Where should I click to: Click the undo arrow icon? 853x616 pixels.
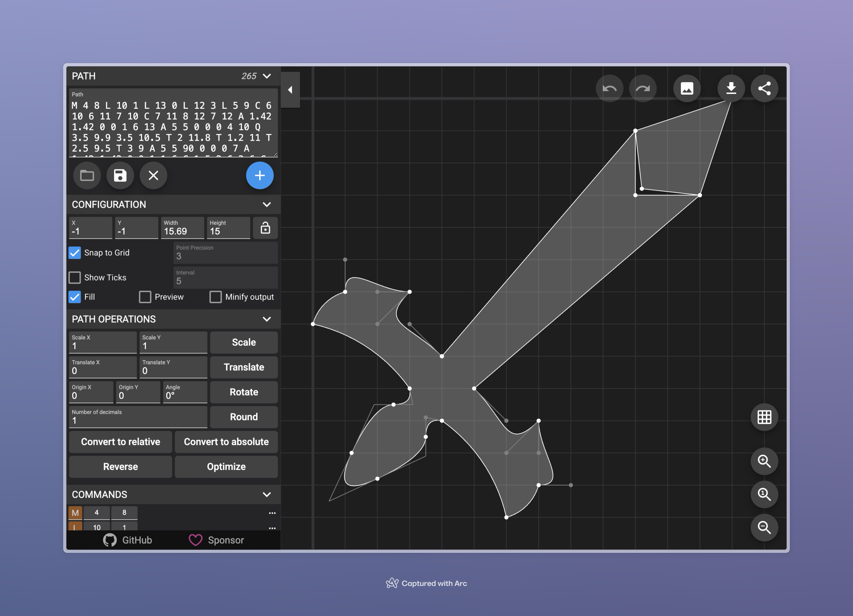609,89
